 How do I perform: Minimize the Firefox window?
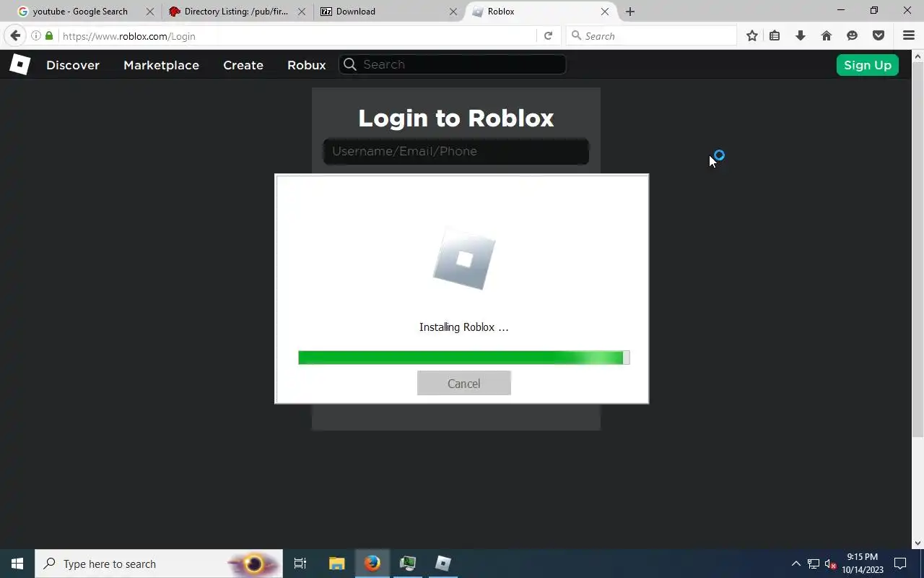point(840,11)
